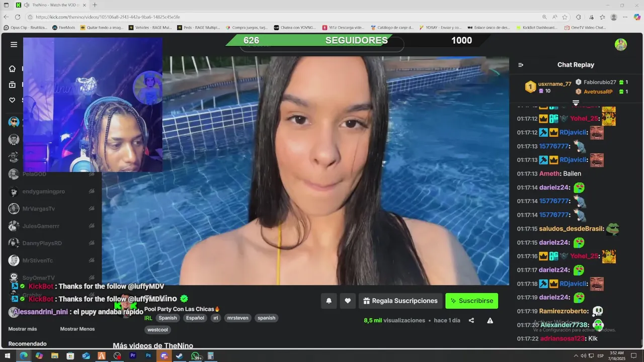Toggle offline icon beside PelaGOD

(x=92, y=174)
